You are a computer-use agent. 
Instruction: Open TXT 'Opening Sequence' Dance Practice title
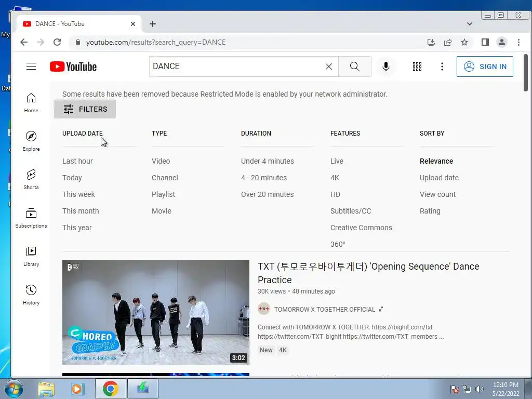pyautogui.click(x=368, y=273)
